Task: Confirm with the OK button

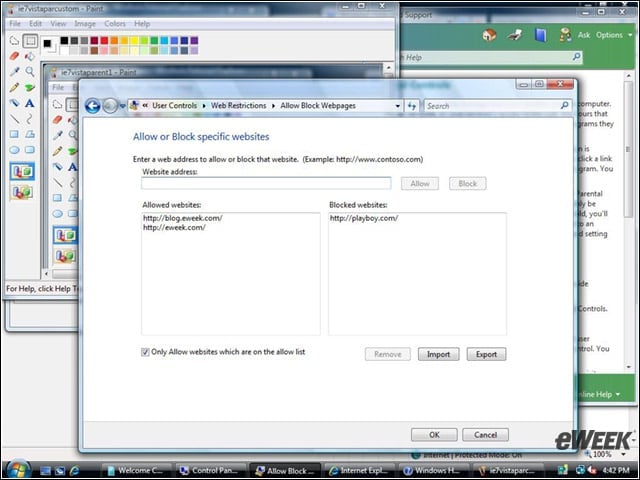Action: click(434, 435)
